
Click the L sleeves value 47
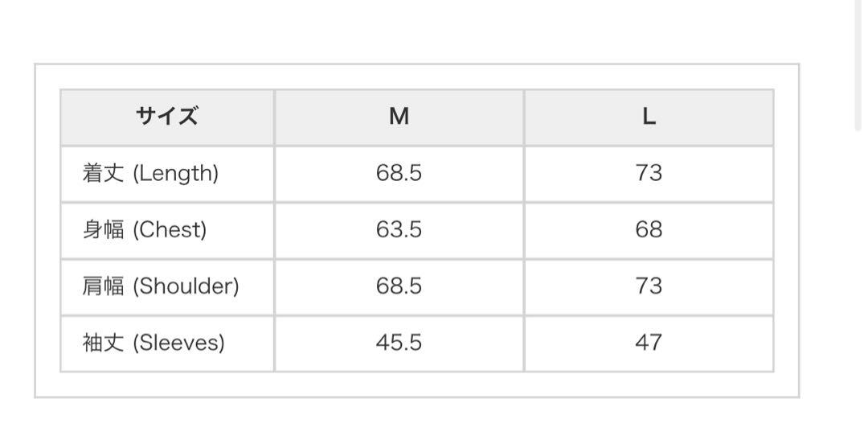tap(649, 344)
